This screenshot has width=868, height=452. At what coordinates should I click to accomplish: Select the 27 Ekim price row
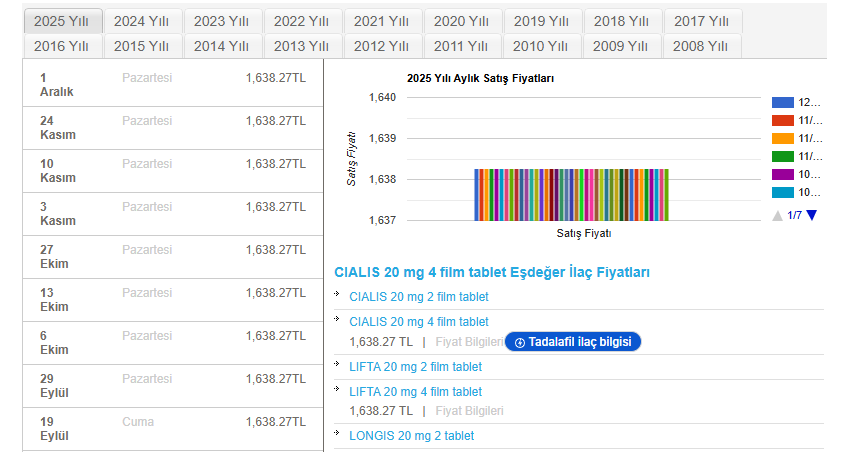[173, 257]
